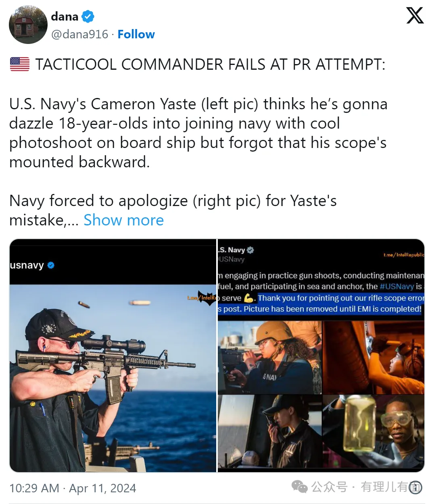The height and width of the screenshot is (504, 434).
Task: Click the U.S. Navy verified badge in right image
Action: [250, 250]
